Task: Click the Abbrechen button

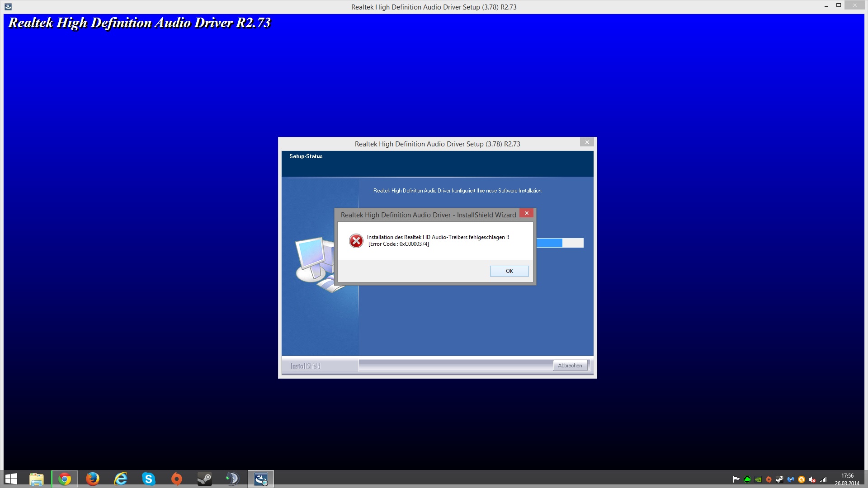Action: pyautogui.click(x=570, y=366)
